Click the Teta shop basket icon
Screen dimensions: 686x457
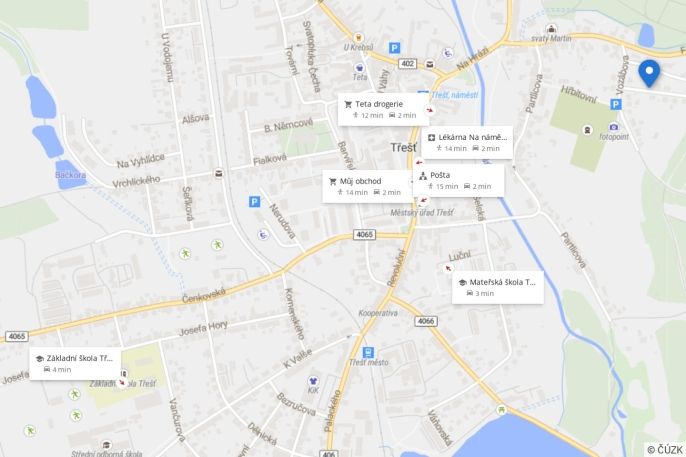359,67
